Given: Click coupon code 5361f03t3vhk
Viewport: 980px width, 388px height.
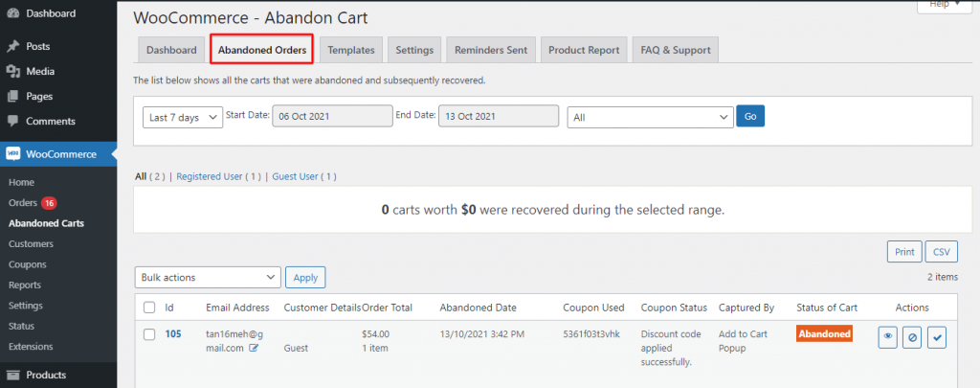Looking at the screenshot, I should (x=591, y=334).
